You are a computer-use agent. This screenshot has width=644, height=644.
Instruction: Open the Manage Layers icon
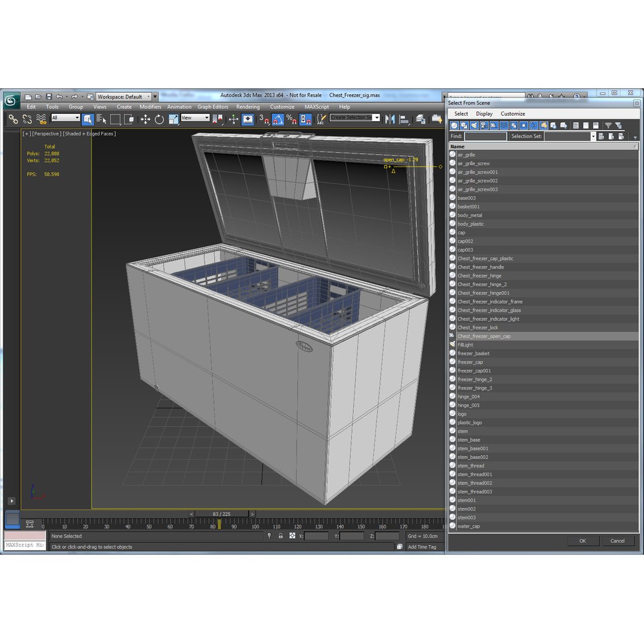pos(420,119)
